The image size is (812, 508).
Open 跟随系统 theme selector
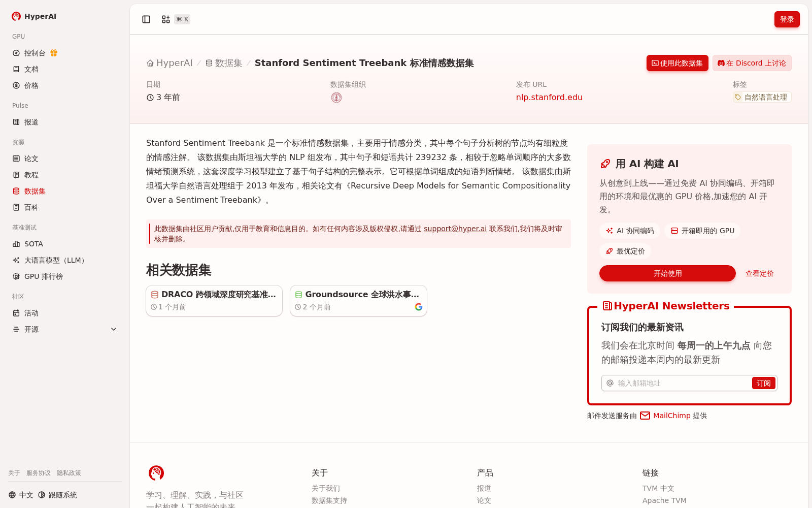coord(58,495)
